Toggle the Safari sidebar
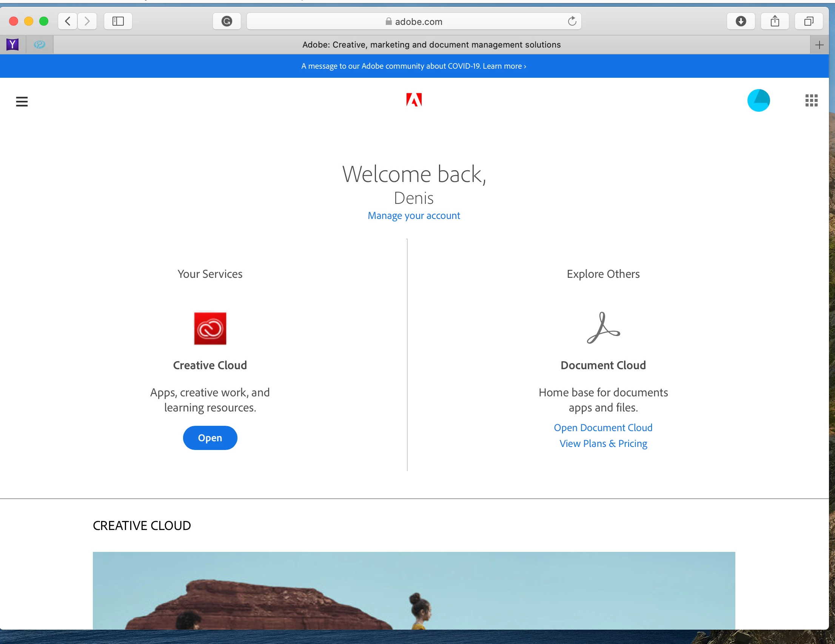Screen dimensions: 835x644 coord(118,21)
